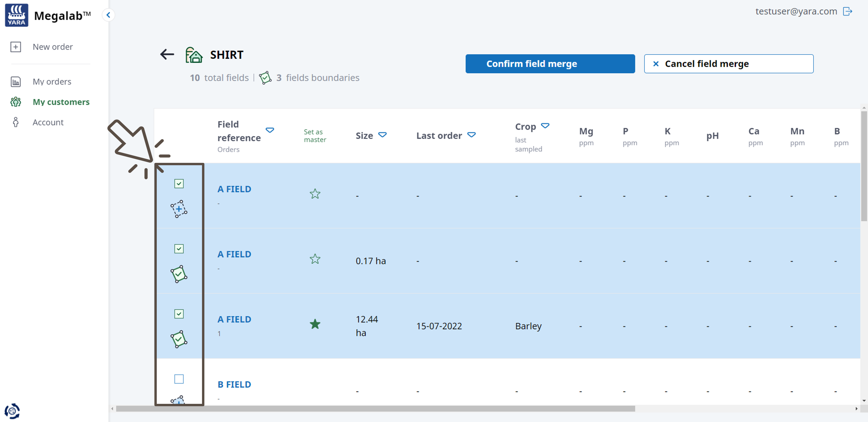Open Account menu item

click(x=48, y=122)
